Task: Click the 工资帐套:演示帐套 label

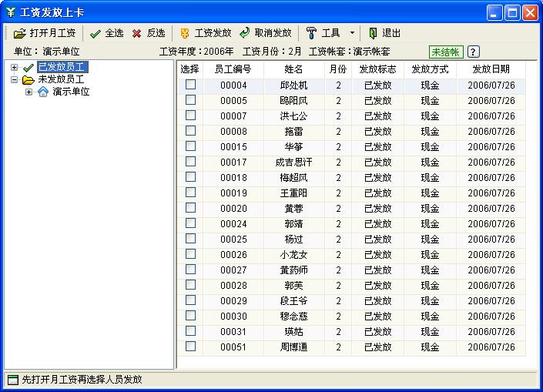Action: coord(349,52)
